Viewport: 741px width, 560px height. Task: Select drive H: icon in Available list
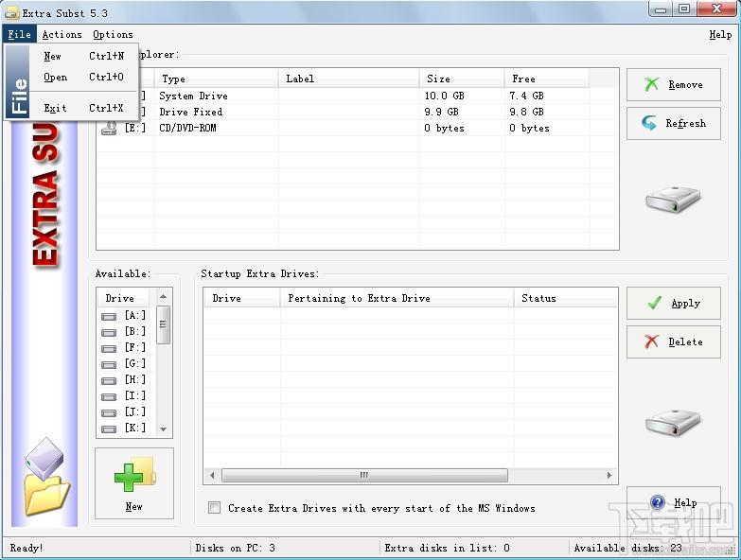click(109, 380)
